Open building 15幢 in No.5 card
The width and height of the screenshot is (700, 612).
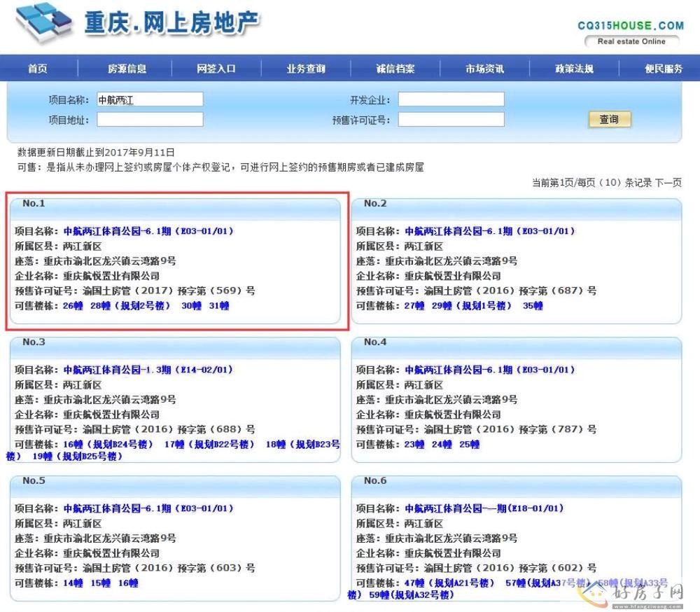100,583
